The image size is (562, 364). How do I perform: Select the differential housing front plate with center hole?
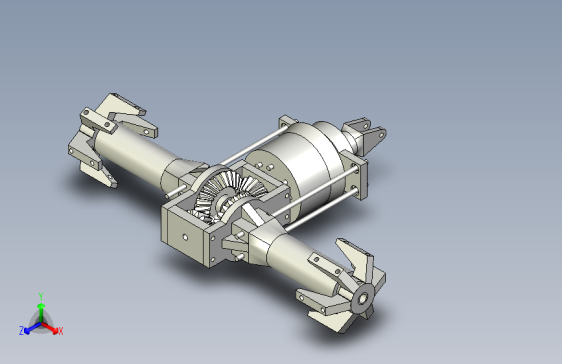click(185, 236)
